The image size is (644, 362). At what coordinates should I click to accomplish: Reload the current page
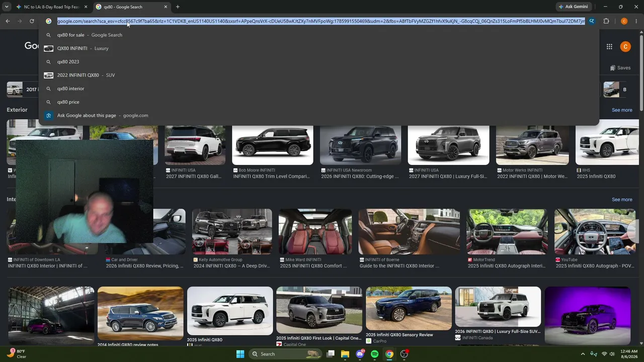click(x=32, y=21)
